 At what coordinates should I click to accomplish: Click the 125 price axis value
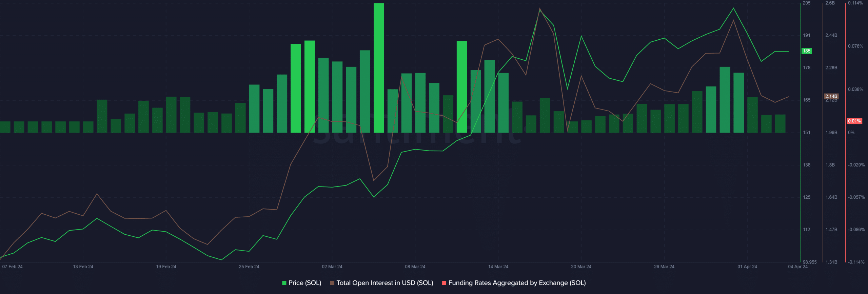807,197
